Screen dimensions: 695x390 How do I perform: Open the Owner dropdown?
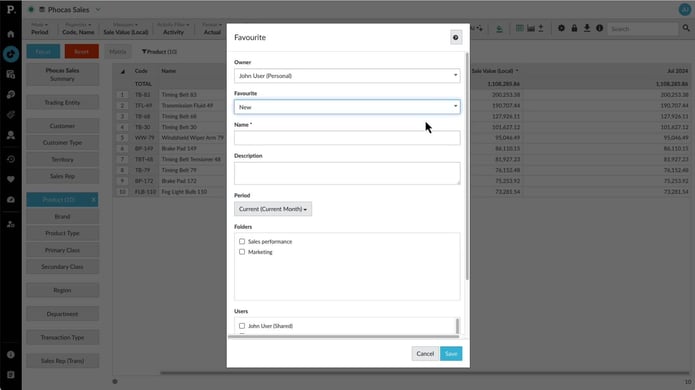pos(347,76)
